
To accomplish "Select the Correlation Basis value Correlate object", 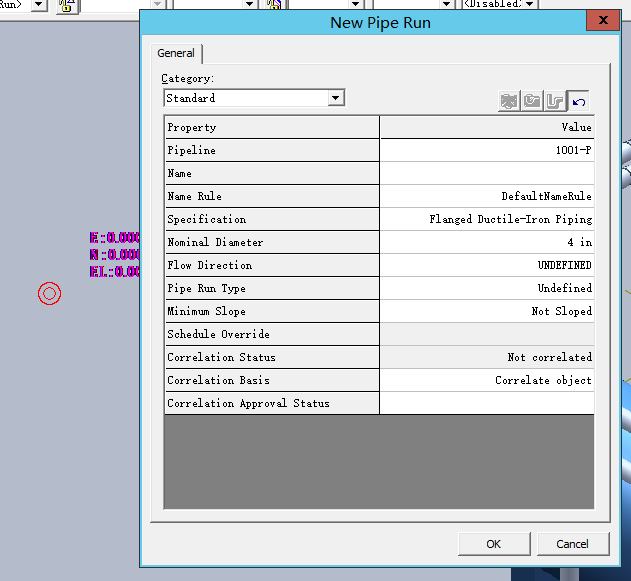I will pyautogui.click(x=487, y=380).
